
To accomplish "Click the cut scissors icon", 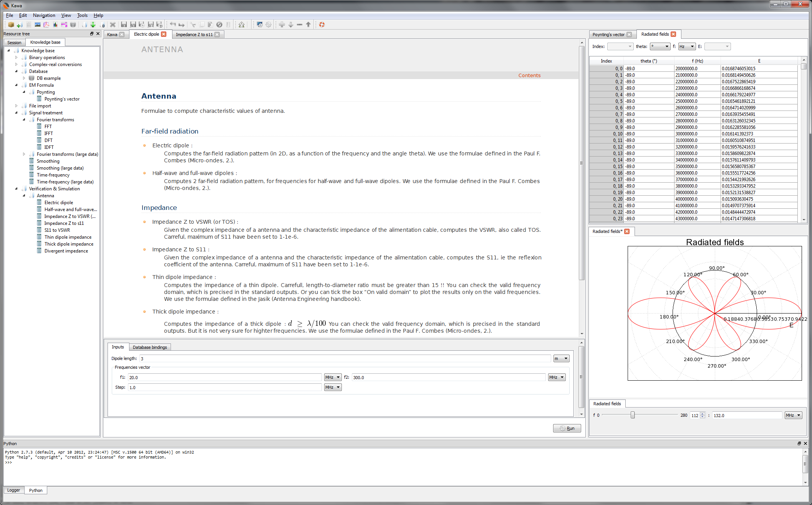I will click(193, 25).
